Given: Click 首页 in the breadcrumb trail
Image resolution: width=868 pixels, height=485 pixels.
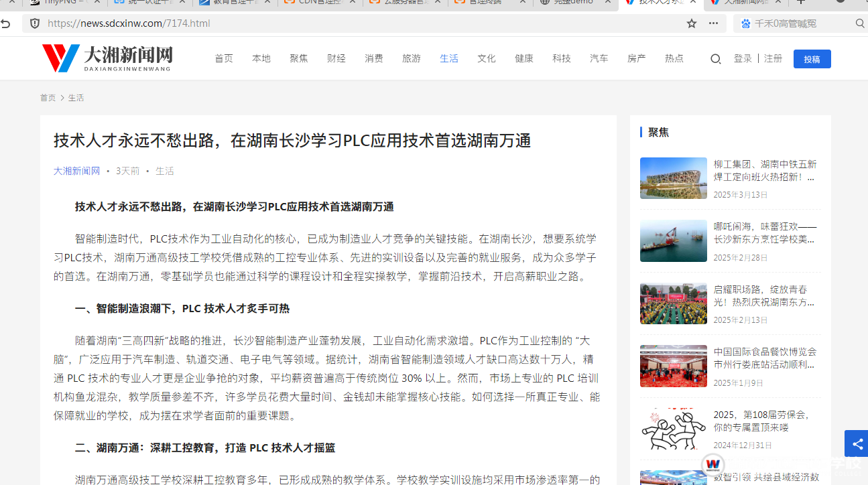Looking at the screenshot, I should pos(48,98).
